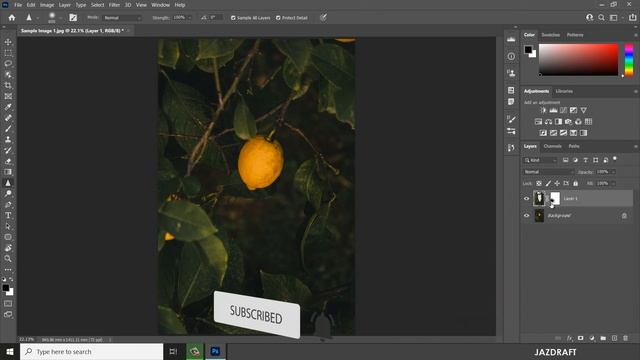Select the Gradient tool
The image size is (640, 360).
coord(8,172)
